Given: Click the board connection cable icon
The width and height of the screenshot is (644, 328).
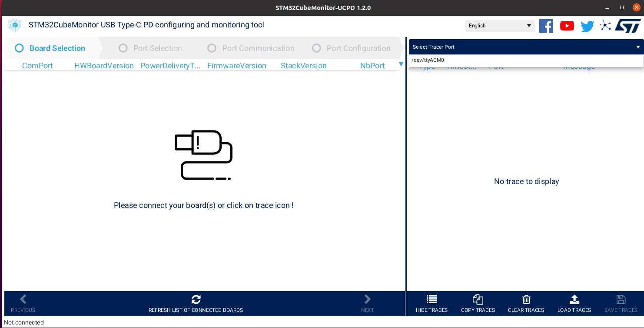Looking at the screenshot, I should (x=203, y=155).
